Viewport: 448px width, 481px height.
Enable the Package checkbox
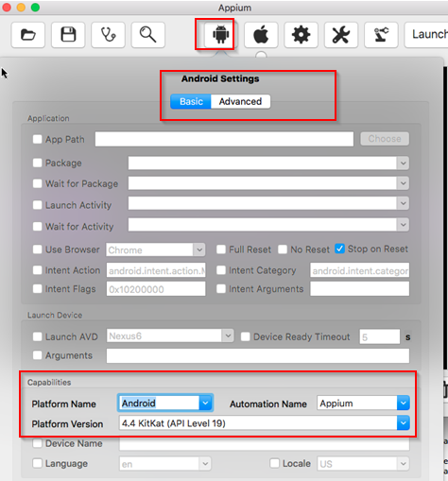(x=38, y=163)
